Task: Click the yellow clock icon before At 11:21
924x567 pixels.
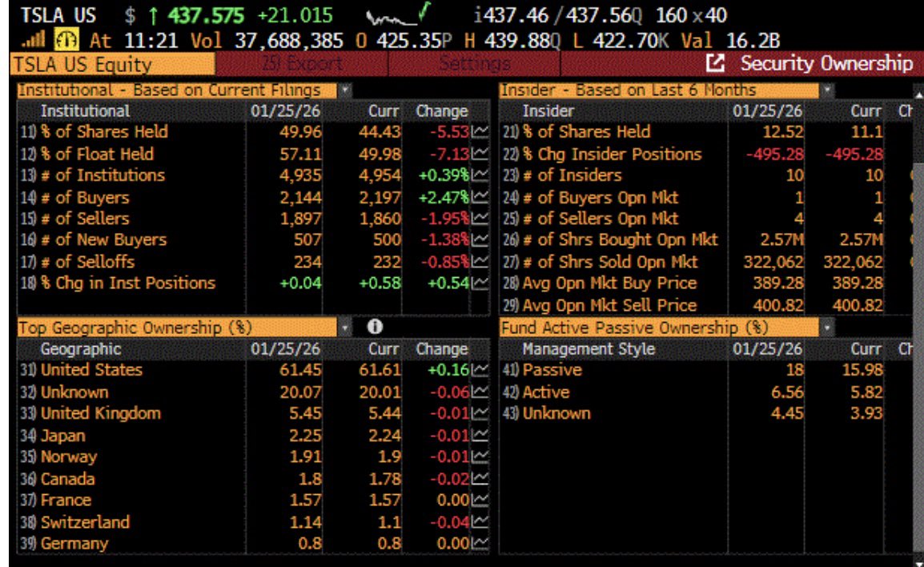Action: pyautogui.click(x=66, y=40)
